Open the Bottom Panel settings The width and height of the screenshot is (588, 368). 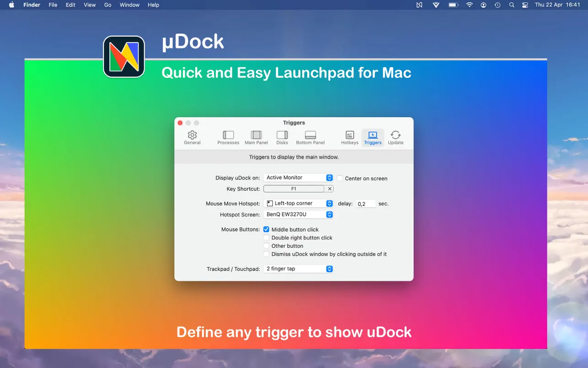coord(310,137)
